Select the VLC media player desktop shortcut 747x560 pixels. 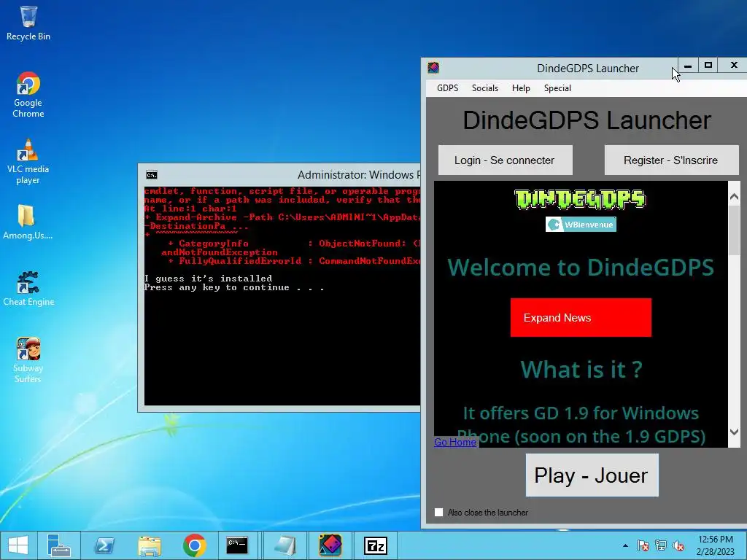click(x=28, y=161)
